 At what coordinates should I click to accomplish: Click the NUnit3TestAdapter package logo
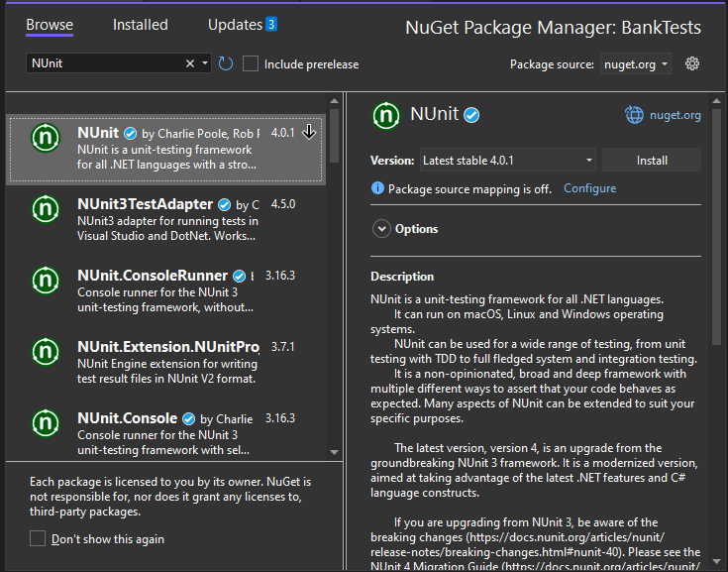point(46,209)
